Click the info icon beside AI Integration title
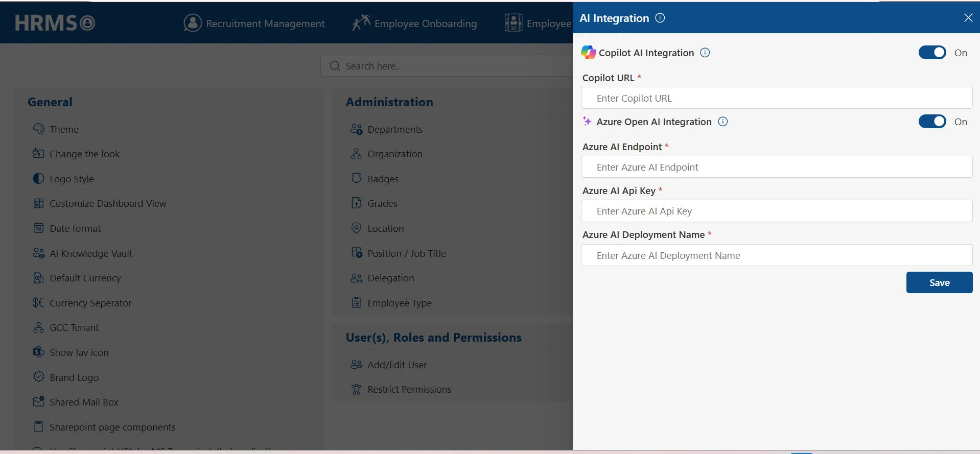Image resolution: width=980 pixels, height=454 pixels. 660,18
